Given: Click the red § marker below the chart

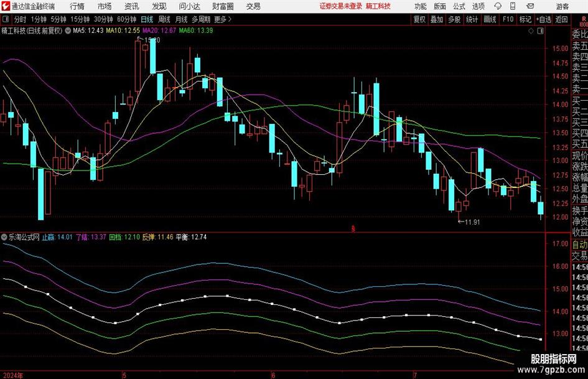Looking at the screenshot, I should point(353,228).
